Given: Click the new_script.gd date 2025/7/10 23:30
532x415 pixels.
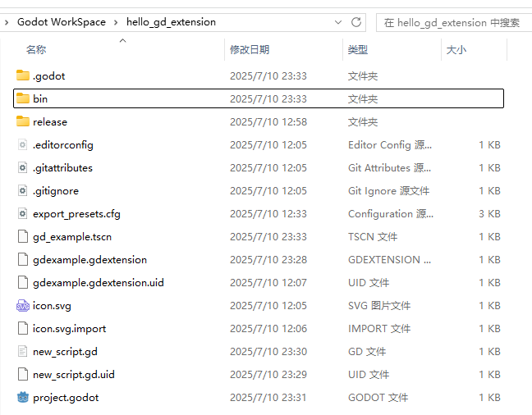Looking at the screenshot, I should click(x=268, y=352).
